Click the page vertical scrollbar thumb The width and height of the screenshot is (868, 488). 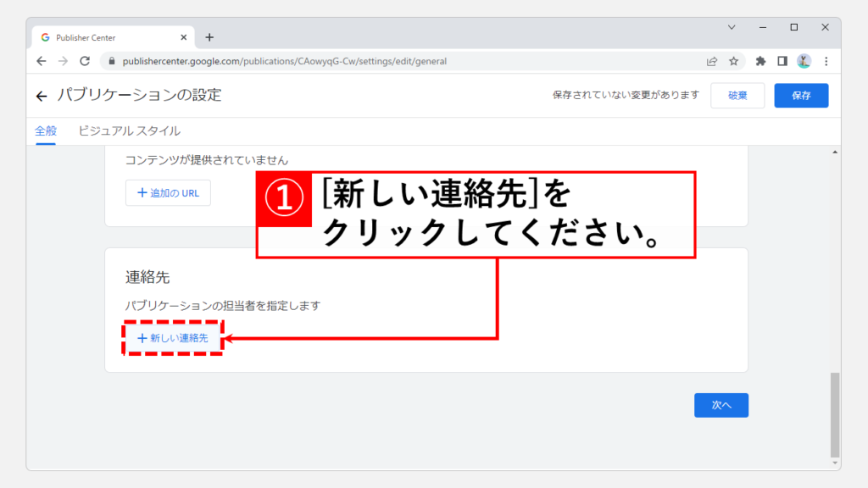tap(835, 413)
